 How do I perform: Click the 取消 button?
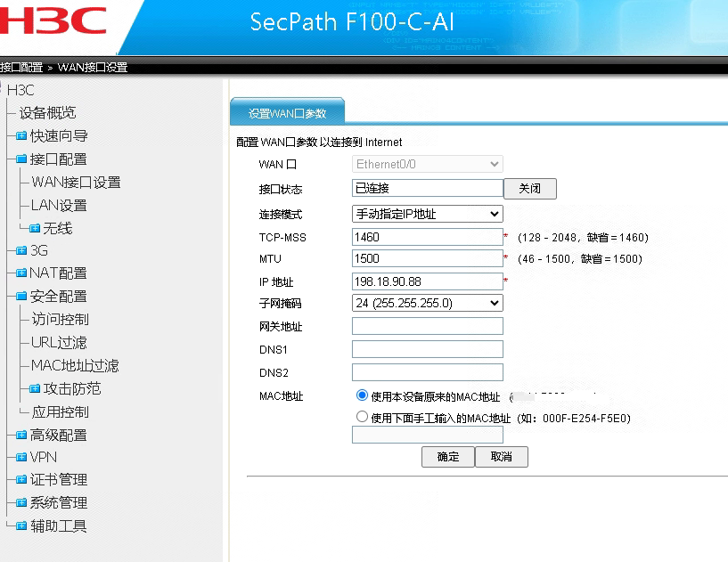pyautogui.click(x=502, y=457)
